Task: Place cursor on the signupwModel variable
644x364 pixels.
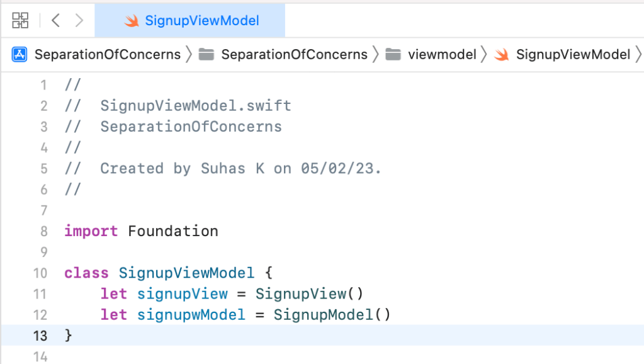Action: pos(191,315)
